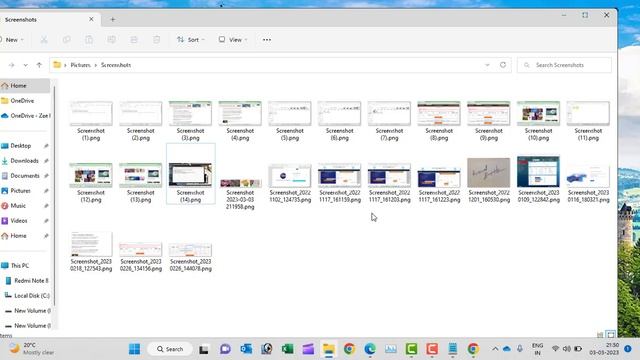Go up one folder level
Viewport: 640px width, 360px height.
click(39, 65)
